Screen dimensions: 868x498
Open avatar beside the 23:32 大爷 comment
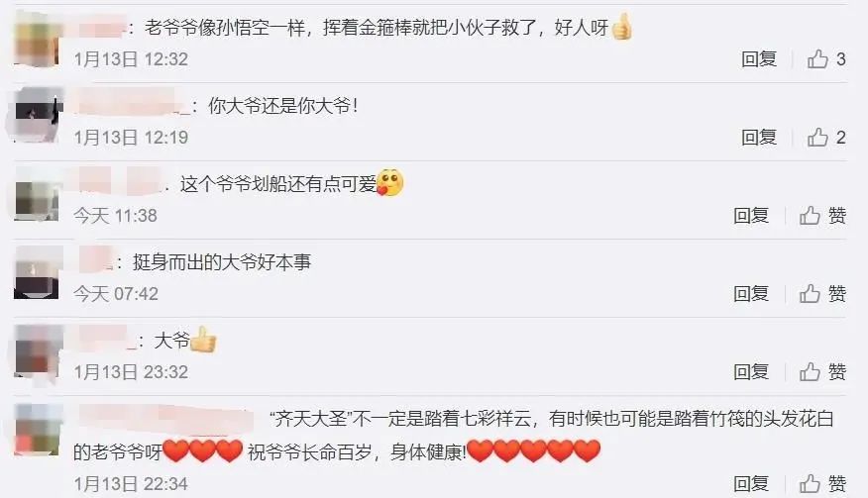click(37, 350)
